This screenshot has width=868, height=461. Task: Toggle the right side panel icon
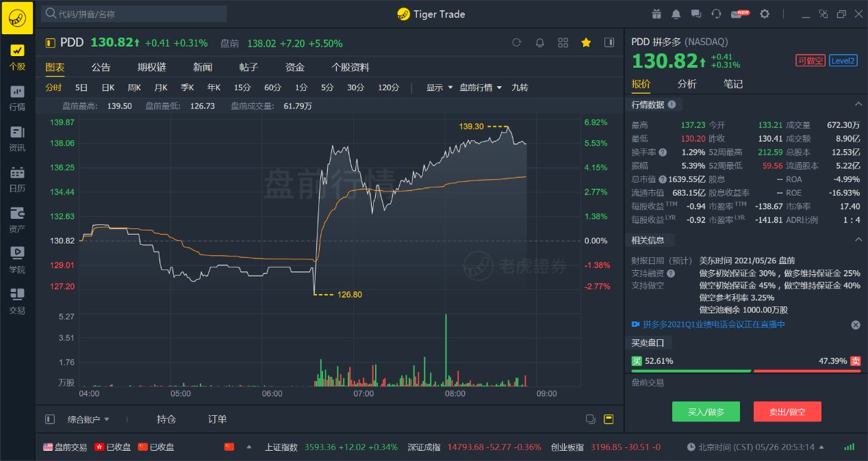coord(609,42)
